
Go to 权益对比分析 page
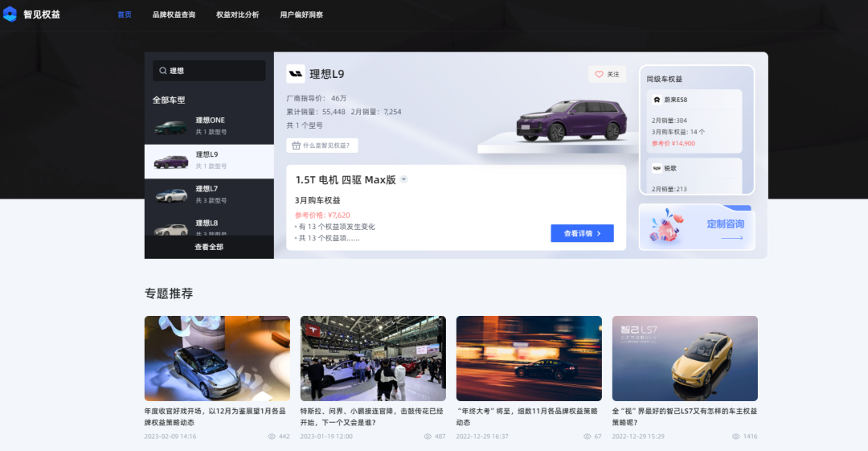coord(237,15)
